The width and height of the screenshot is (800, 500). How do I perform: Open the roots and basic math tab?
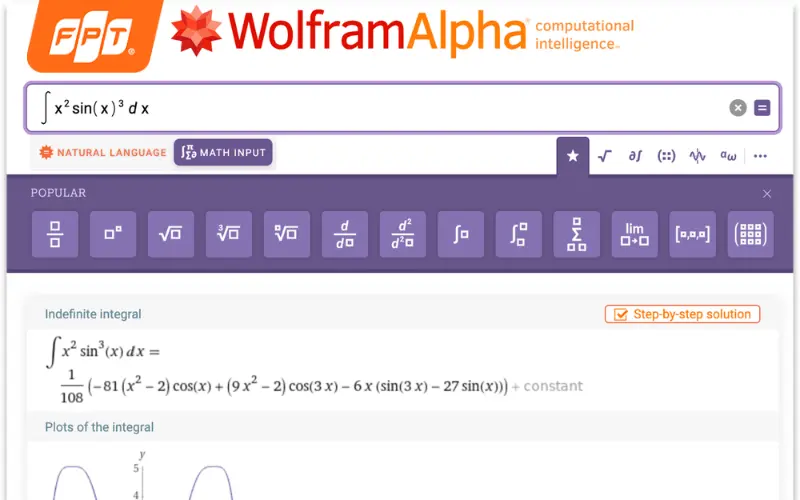pos(605,156)
